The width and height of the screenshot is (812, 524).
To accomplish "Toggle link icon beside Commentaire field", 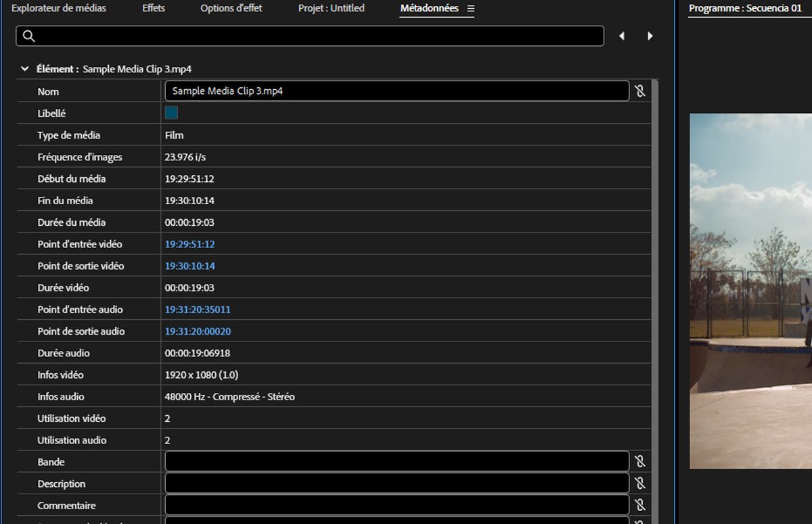I will tap(640, 505).
